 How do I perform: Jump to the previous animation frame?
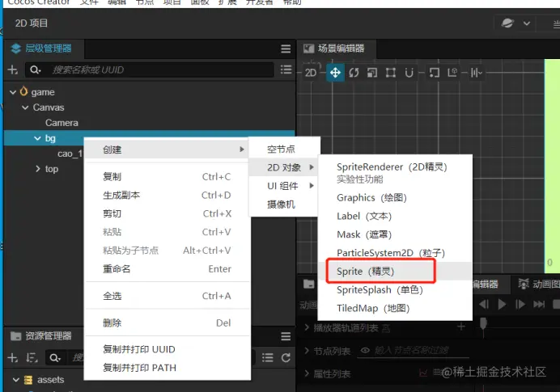pos(484,304)
